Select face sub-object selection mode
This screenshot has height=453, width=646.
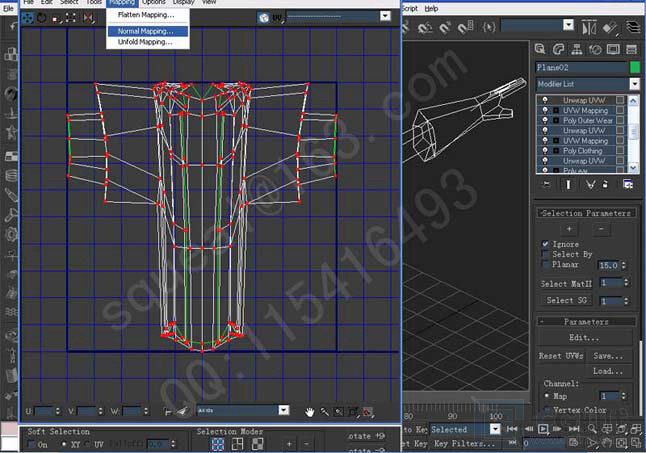257,444
